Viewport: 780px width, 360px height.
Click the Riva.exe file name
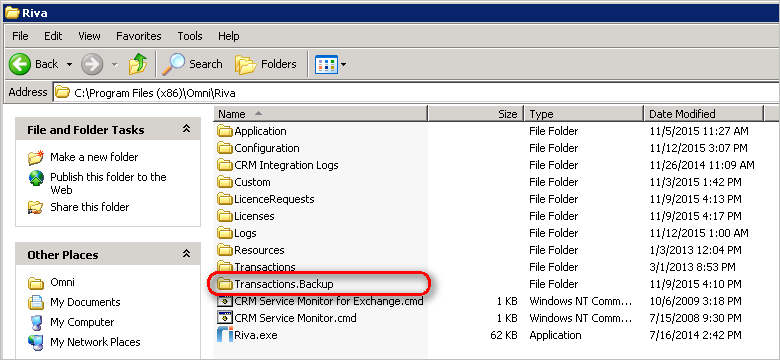click(256, 335)
